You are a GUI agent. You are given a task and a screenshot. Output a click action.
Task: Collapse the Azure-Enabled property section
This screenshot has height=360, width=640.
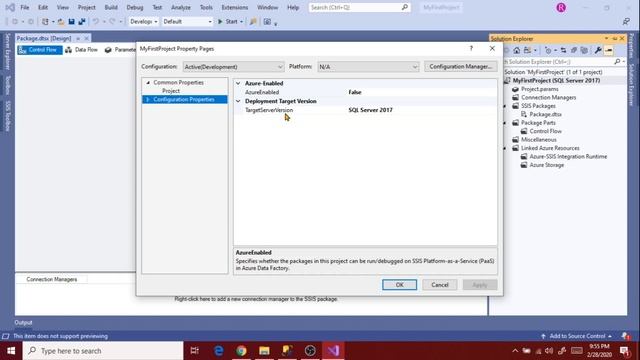[x=238, y=83]
